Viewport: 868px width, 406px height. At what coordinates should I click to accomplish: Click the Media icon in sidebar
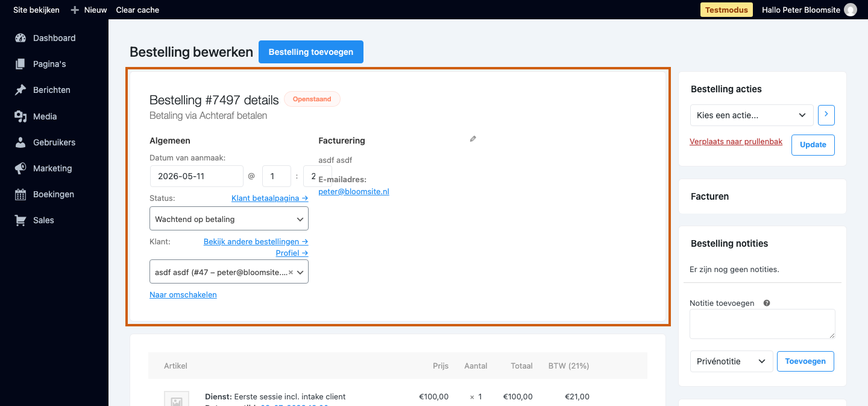point(20,116)
